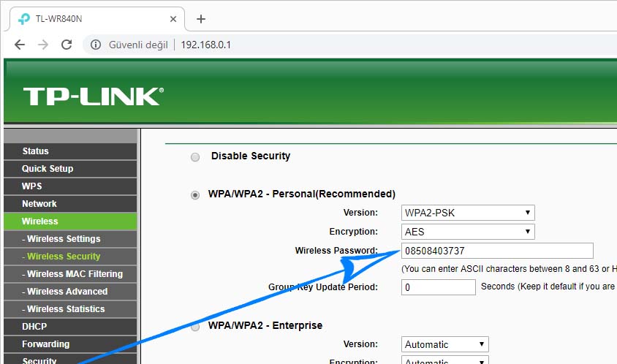Choose the WPA/WPA2 - Enterprise radio button
The width and height of the screenshot is (617, 364).
(x=194, y=326)
